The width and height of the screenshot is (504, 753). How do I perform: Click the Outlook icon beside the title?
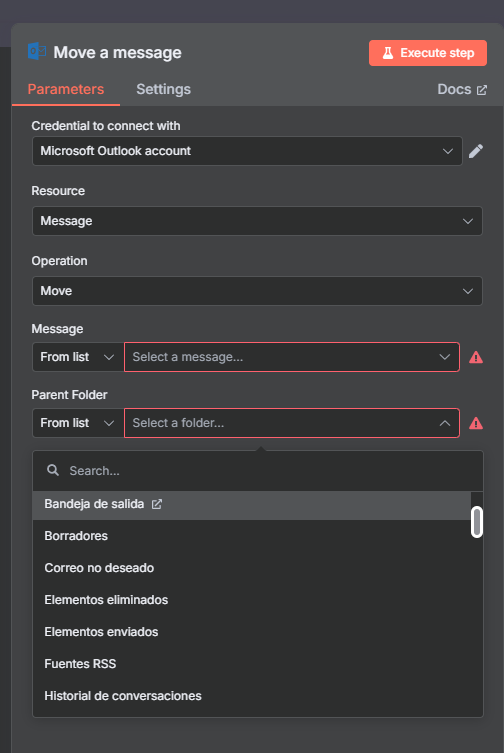tap(37, 51)
